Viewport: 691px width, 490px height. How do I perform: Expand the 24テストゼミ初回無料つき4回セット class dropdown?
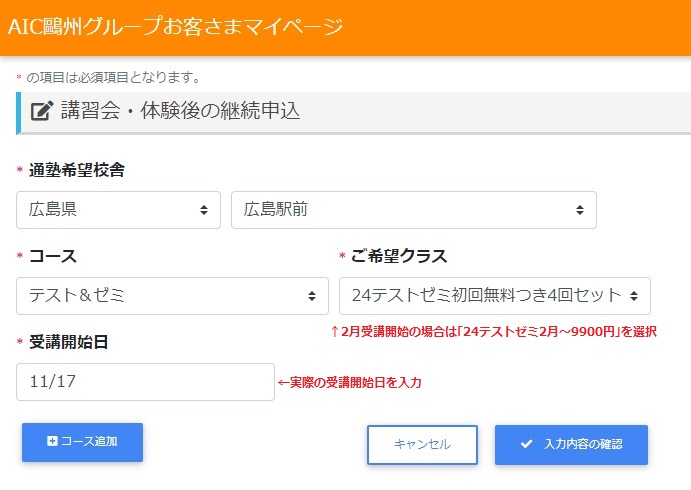494,296
